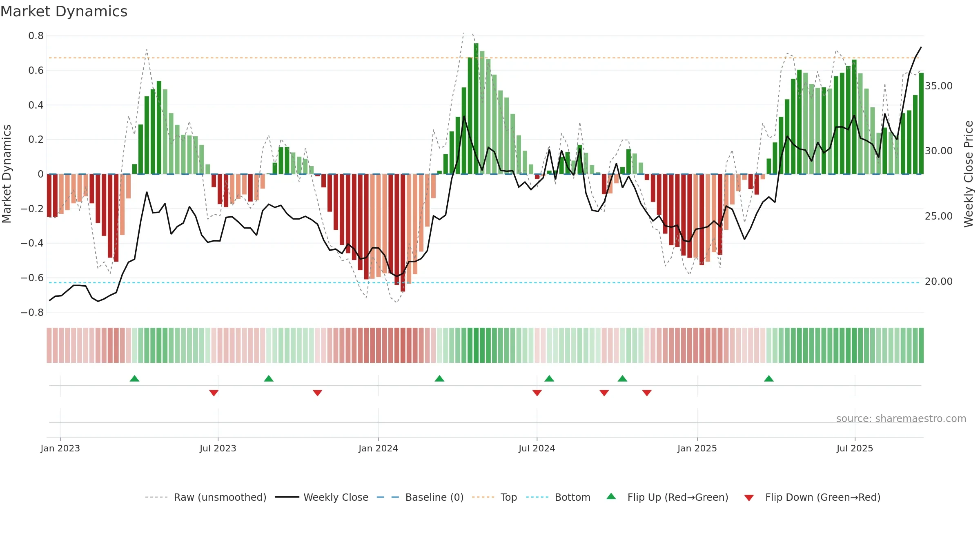
Task: Click the earliest green Flip Up triangle in 2023
Action: click(134, 378)
